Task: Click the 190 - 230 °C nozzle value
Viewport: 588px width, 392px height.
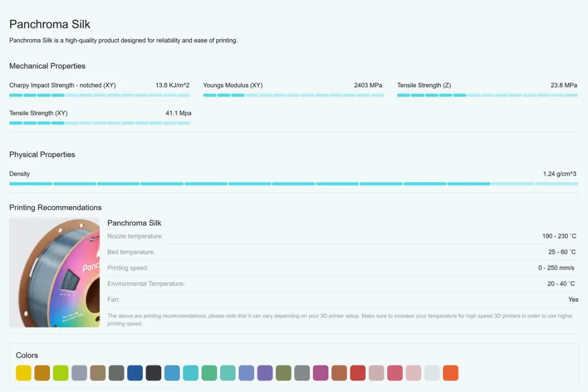Action: (x=559, y=236)
